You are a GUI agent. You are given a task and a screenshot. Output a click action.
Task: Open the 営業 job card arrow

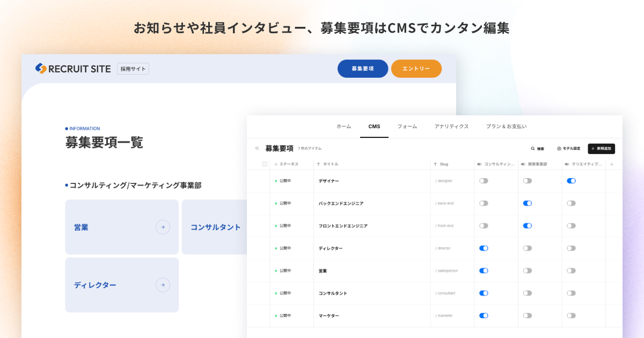pyautogui.click(x=162, y=227)
